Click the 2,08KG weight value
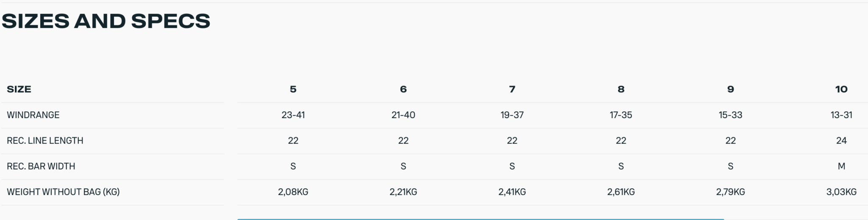The height and width of the screenshot is (220, 868). point(293,192)
